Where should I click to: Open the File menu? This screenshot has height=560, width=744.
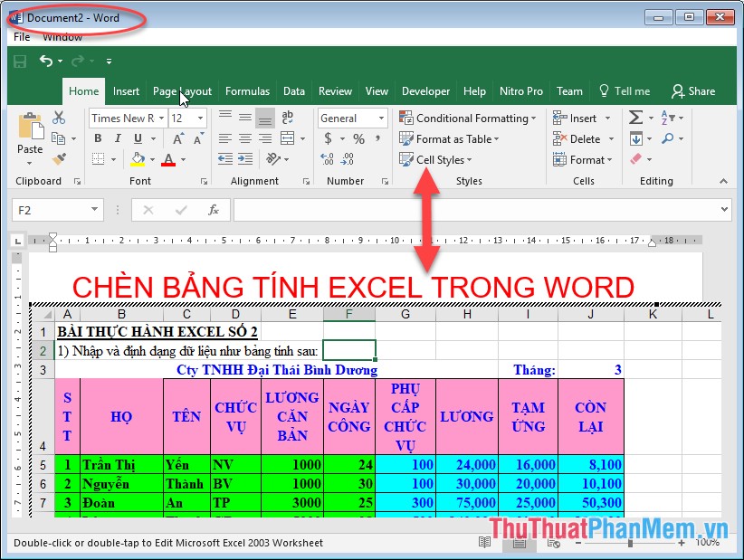click(x=22, y=37)
